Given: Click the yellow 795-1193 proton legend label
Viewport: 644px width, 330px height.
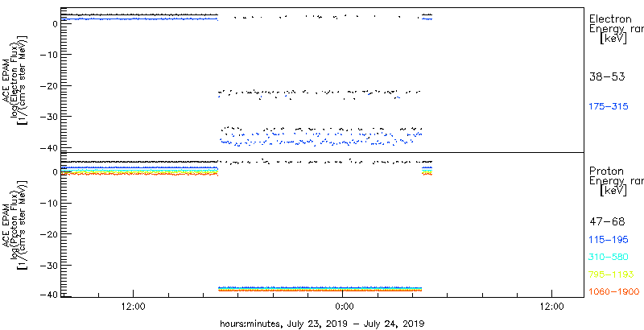Looking at the screenshot, I should [612, 274].
